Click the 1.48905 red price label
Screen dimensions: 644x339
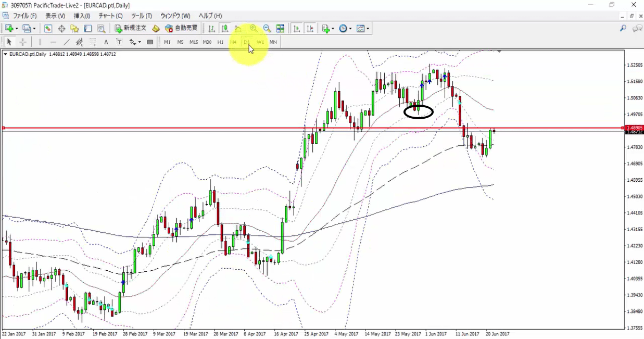coord(635,128)
